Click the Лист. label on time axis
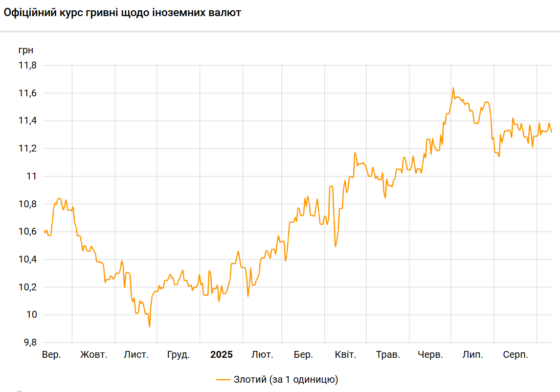The image size is (560, 392). (136, 355)
